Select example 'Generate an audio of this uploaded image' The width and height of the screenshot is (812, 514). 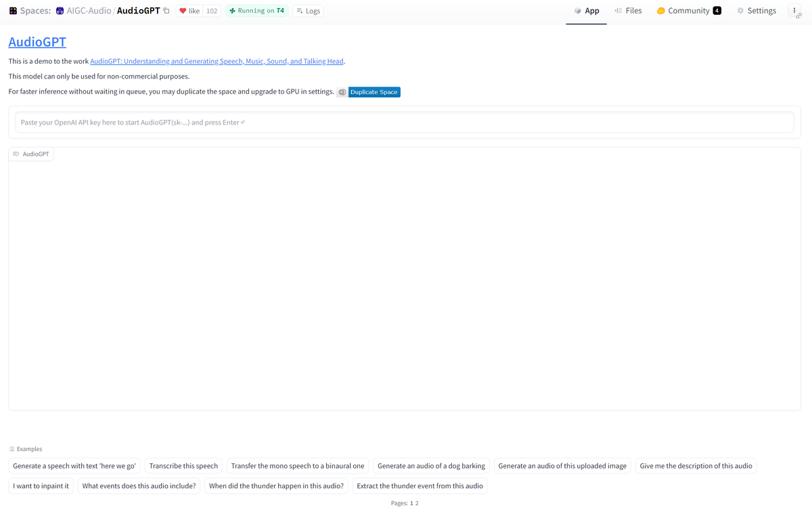pyautogui.click(x=562, y=466)
